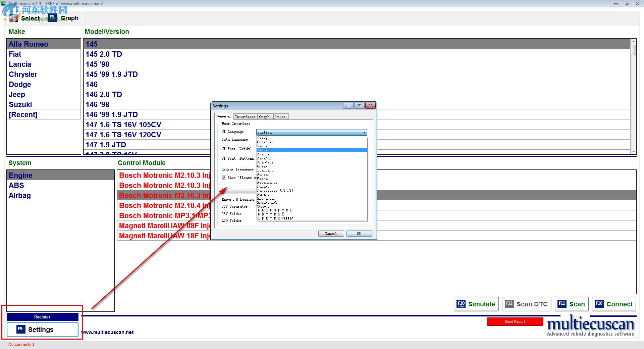The image size is (644, 349).
Task: Select Suzuki in the Make list
Action: (x=44, y=104)
